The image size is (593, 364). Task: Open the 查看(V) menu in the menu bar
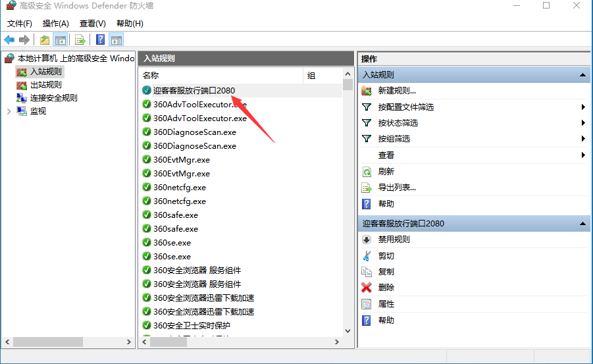[x=93, y=24]
